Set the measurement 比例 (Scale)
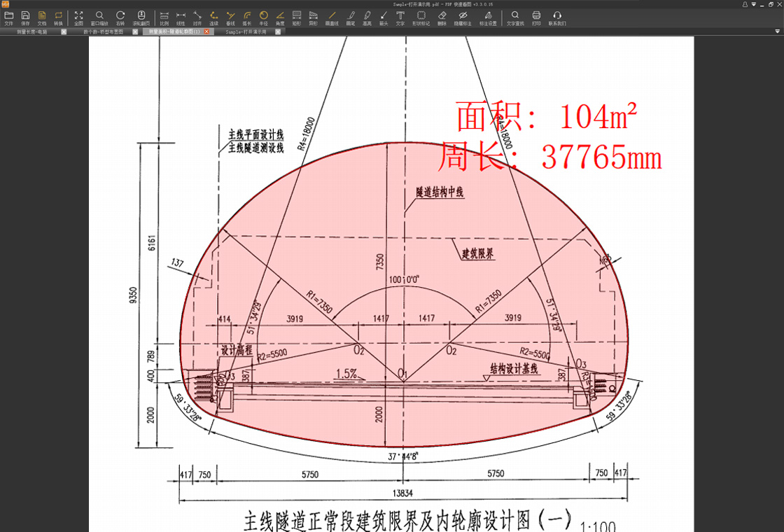Image resolution: width=784 pixels, height=532 pixels. pos(164,18)
